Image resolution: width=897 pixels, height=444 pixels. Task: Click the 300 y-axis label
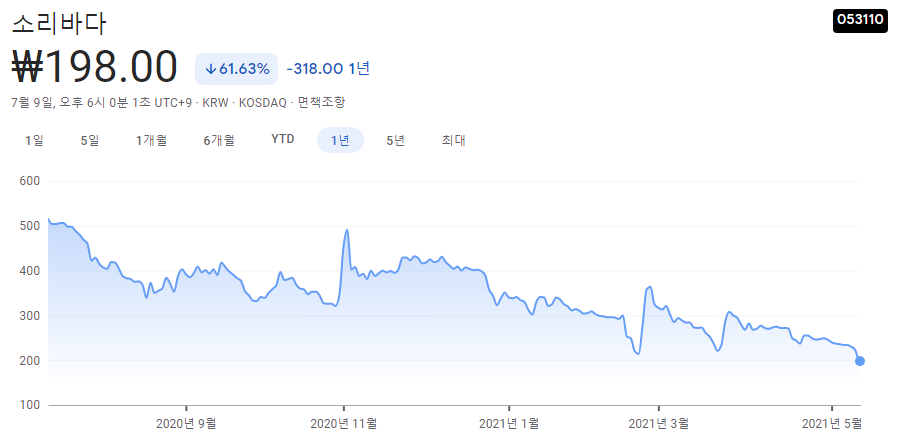pos(31,316)
